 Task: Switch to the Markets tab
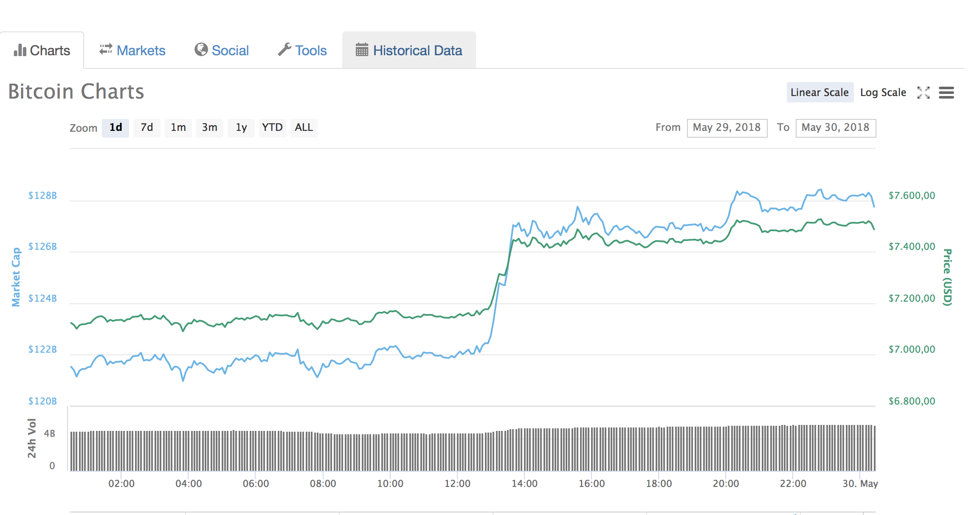[x=141, y=51]
